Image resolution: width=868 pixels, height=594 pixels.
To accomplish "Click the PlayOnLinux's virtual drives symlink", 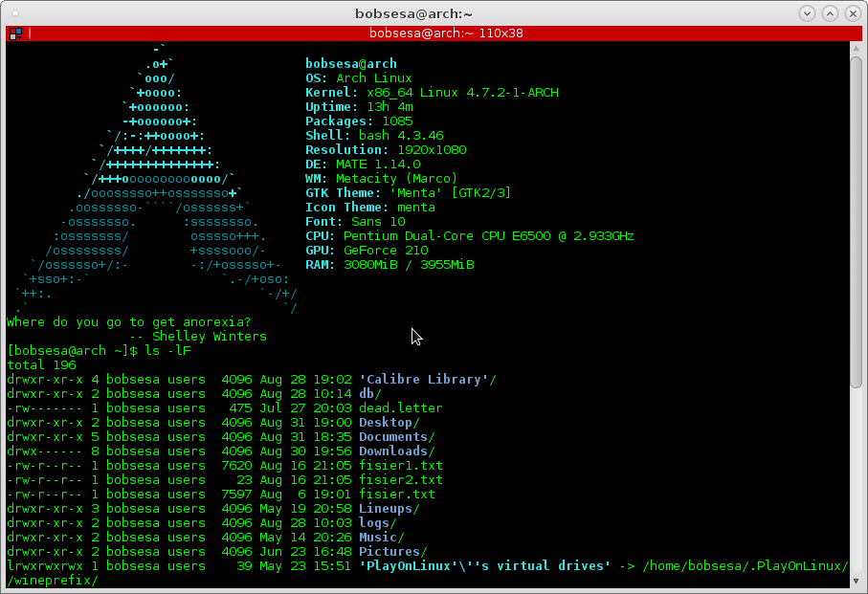I will coord(484,566).
